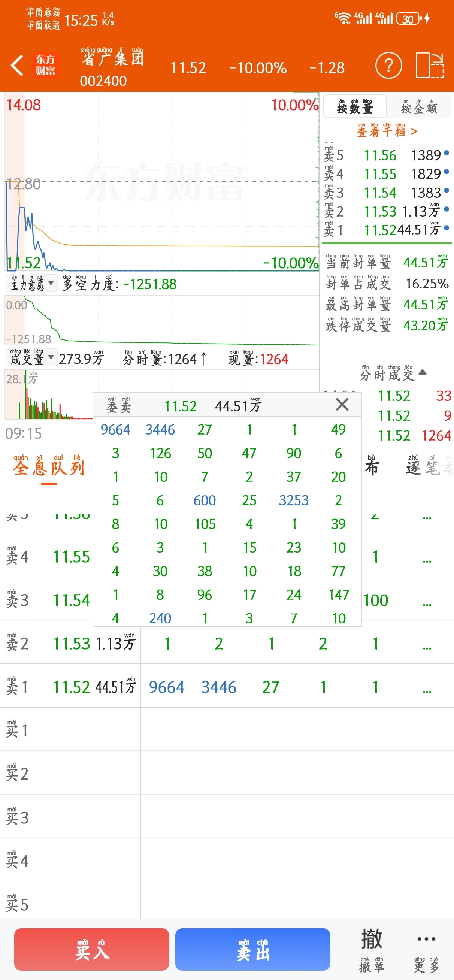The image size is (454, 980).
Task: Tap the red 买入 button
Action: (92, 949)
